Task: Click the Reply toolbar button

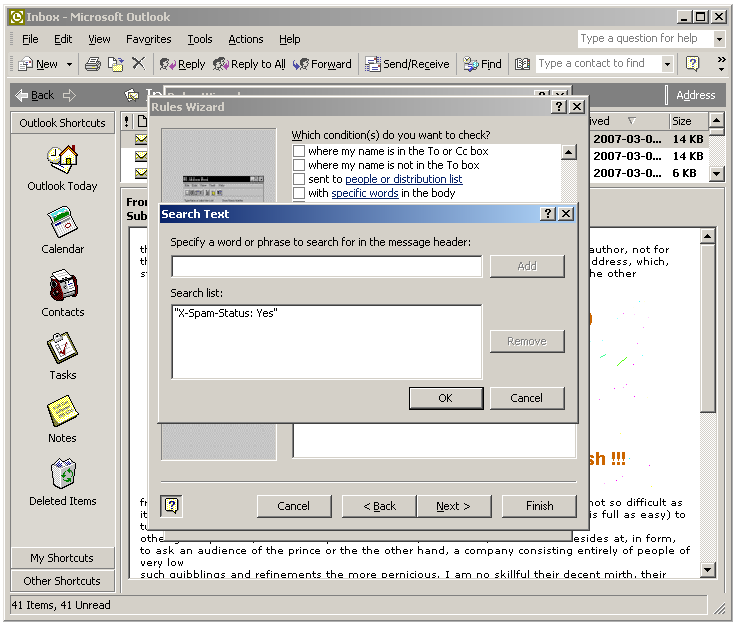Action: (x=182, y=64)
